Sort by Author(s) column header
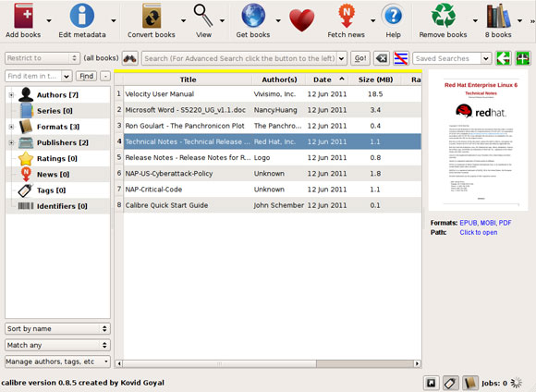536x392 pixels. click(279, 80)
